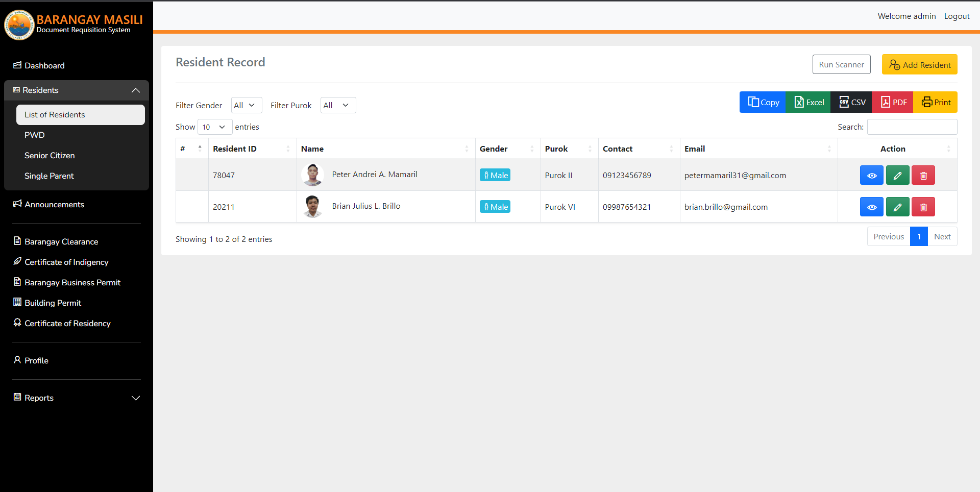980x492 pixels.
Task: Print the resident table
Action: click(936, 103)
